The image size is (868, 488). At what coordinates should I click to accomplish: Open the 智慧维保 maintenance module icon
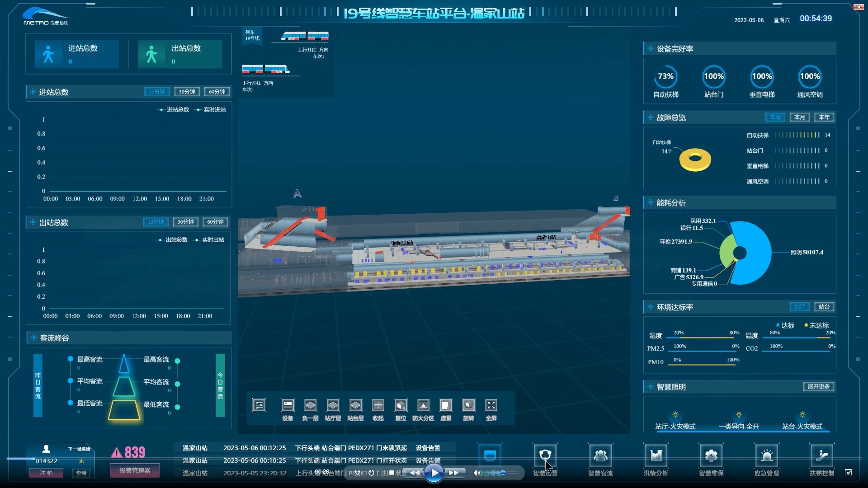pyautogui.click(x=711, y=456)
